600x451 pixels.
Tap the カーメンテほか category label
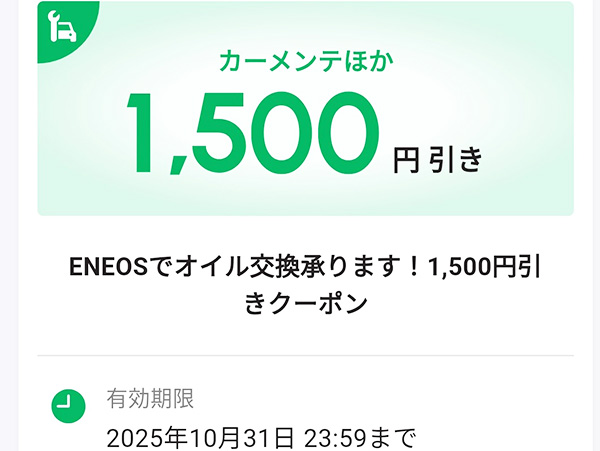click(306, 61)
